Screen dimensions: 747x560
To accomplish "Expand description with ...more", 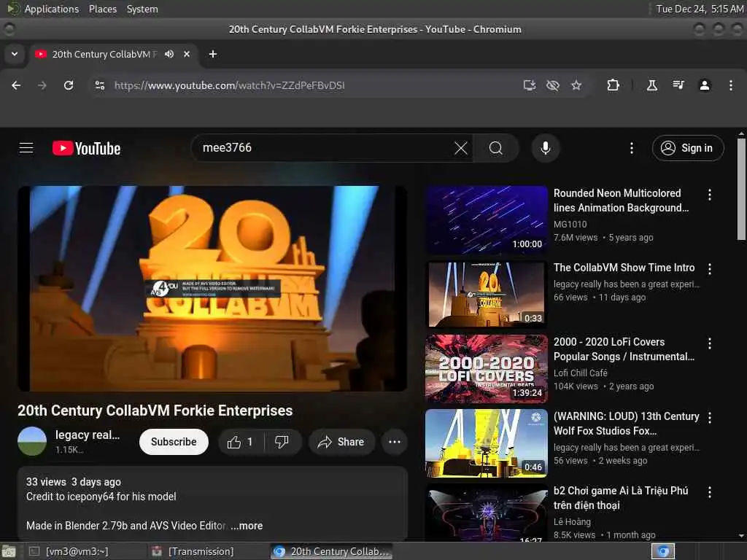I will [247, 526].
